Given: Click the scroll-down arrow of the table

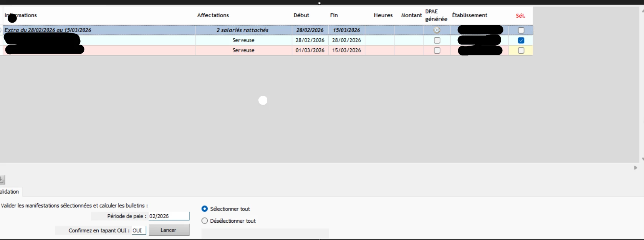Looking at the screenshot, I should (642, 159).
